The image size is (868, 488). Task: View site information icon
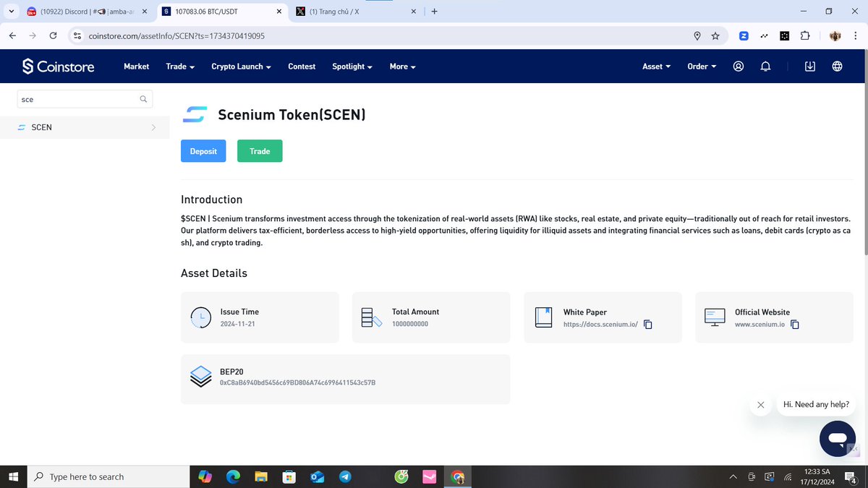(77, 35)
